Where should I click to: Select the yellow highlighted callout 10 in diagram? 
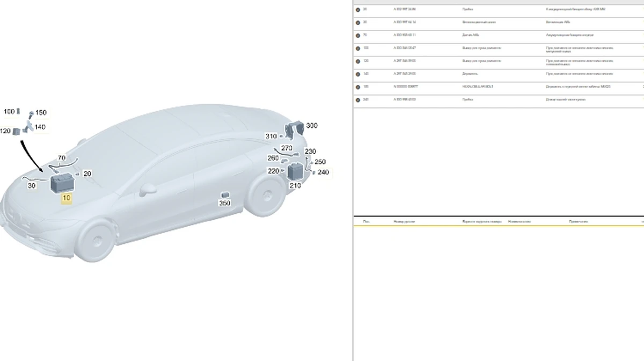point(67,198)
